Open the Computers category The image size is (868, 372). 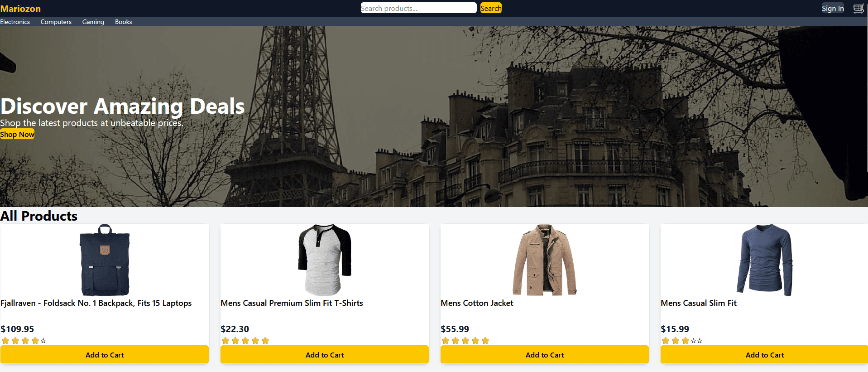click(56, 22)
